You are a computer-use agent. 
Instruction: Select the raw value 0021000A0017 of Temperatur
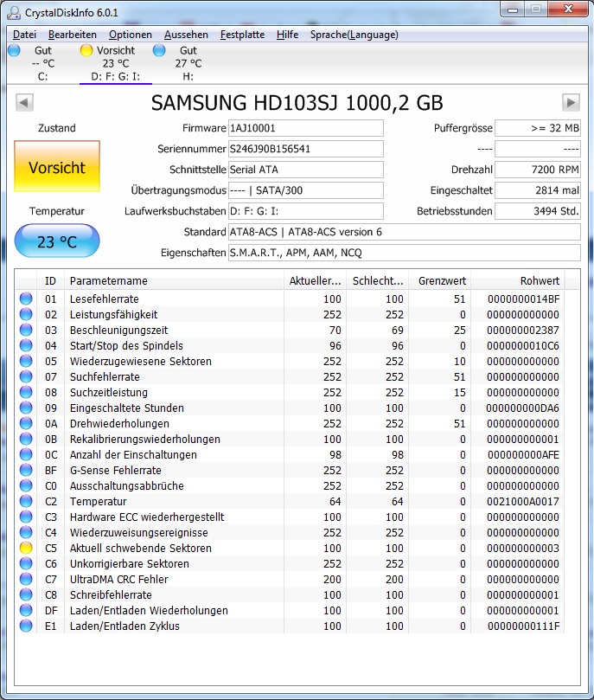point(522,501)
